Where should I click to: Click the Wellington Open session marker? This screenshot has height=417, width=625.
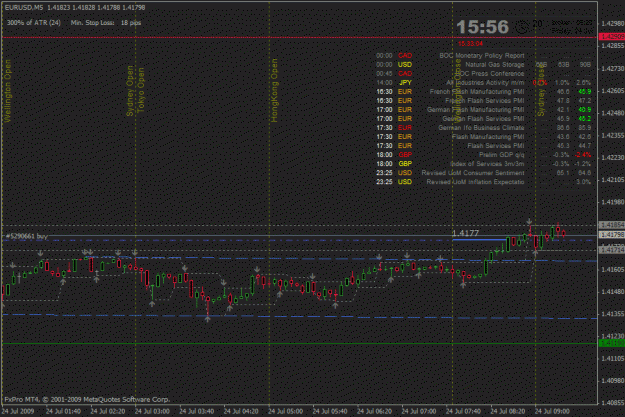click(8, 91)
